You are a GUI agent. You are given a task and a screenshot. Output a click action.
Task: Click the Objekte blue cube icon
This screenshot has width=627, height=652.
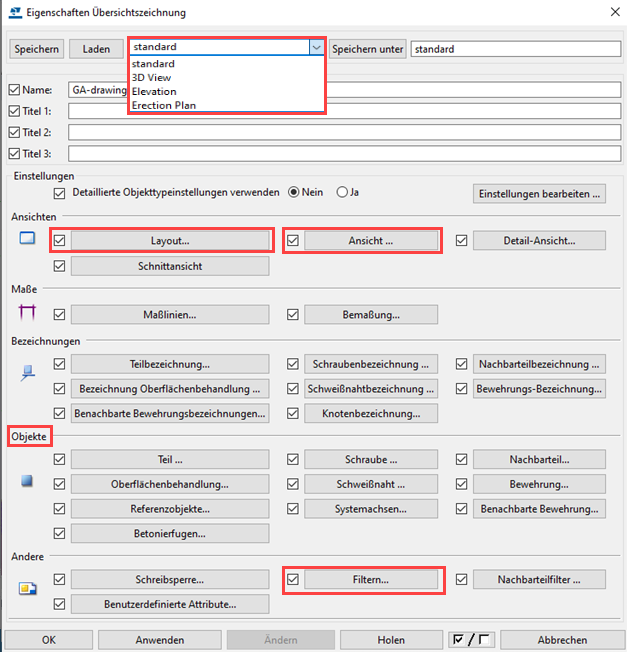[27, 481]
